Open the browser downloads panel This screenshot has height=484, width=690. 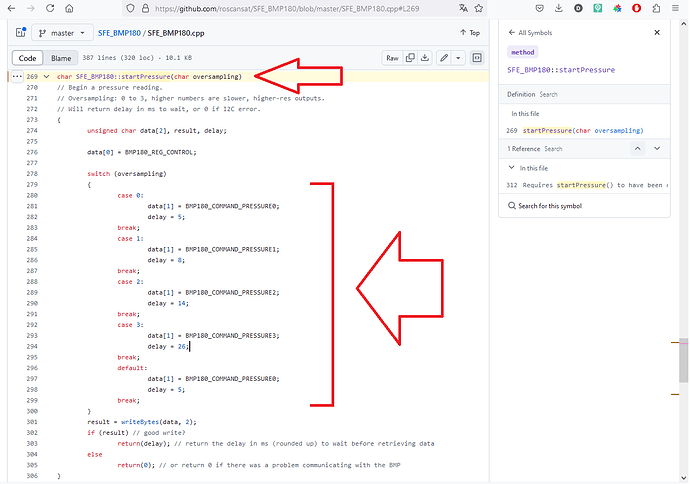click(x=558, y=8)
